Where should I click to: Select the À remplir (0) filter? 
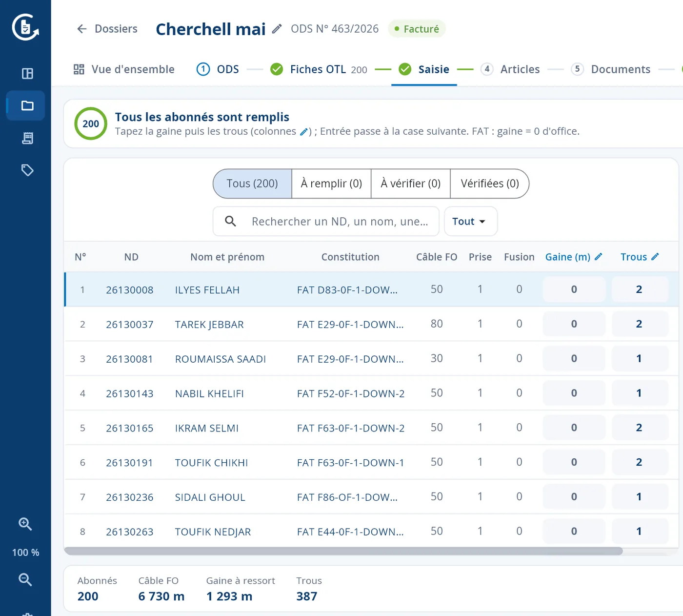click(x=331, y=184)
